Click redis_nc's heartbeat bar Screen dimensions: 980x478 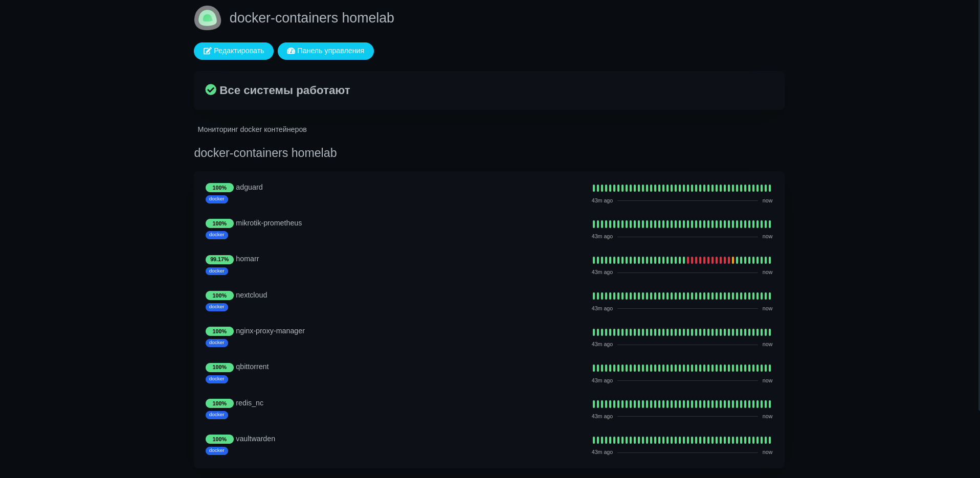pos(682,404)
